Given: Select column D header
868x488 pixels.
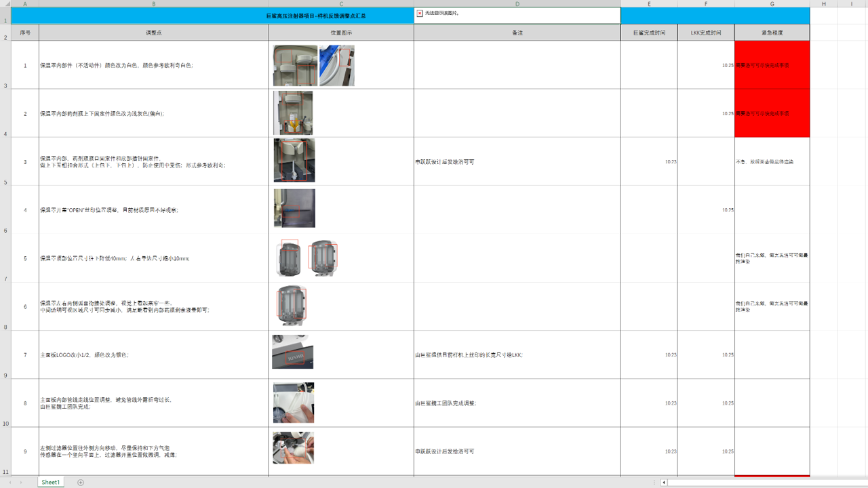Looking at the screenshot, I should pos(517,3).
